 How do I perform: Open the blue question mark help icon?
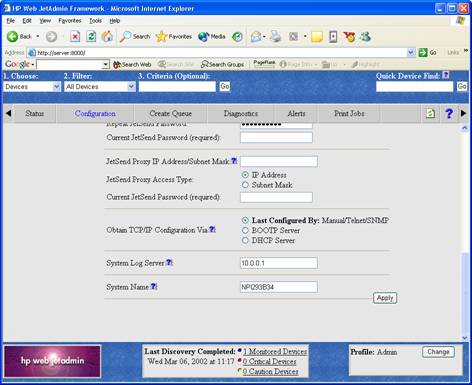(x=449, y=114)
